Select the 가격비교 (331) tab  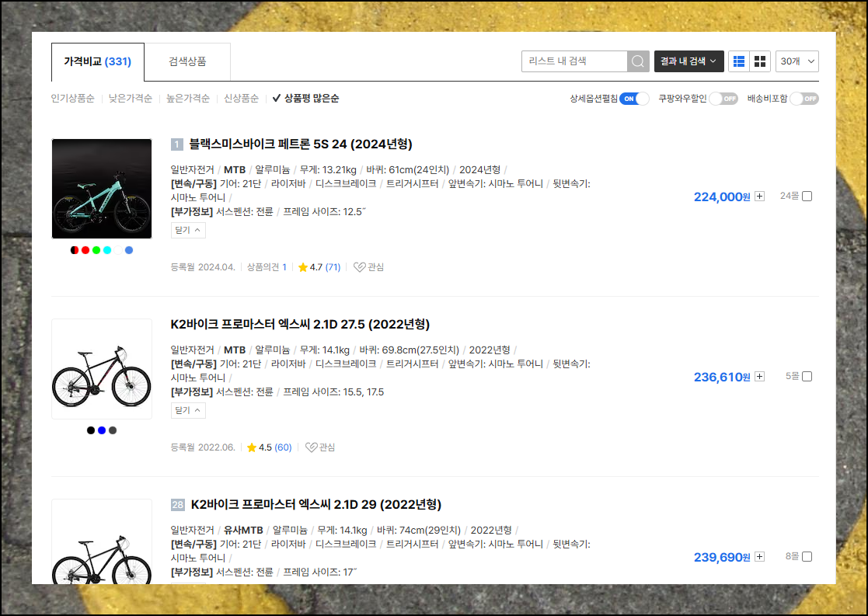(x=97, y=61)
